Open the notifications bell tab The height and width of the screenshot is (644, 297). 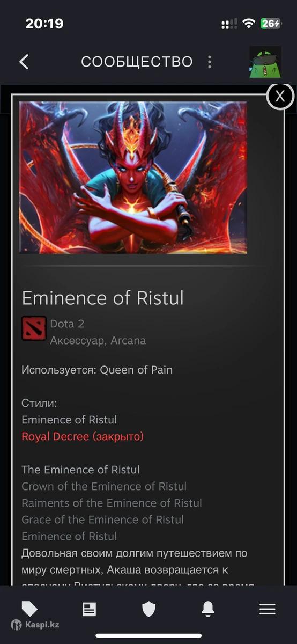208,609
